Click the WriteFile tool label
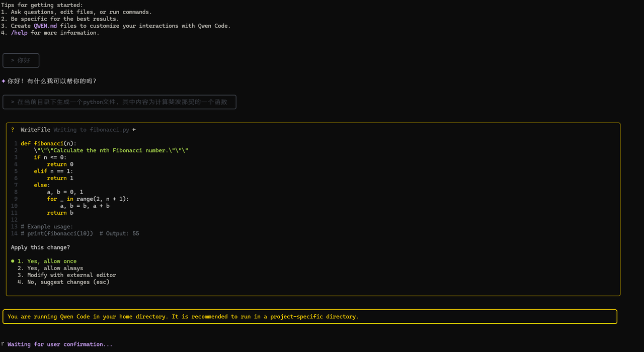The width and height of the screenshot is (644, 352). click(x=35, y=130)
